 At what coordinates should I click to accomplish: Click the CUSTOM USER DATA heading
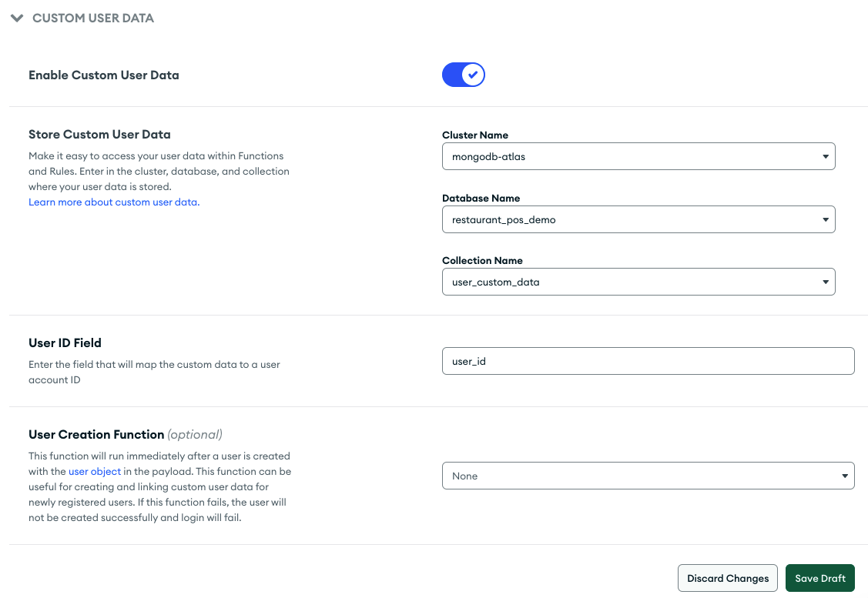pyautogui.click(x=93, y=18)
